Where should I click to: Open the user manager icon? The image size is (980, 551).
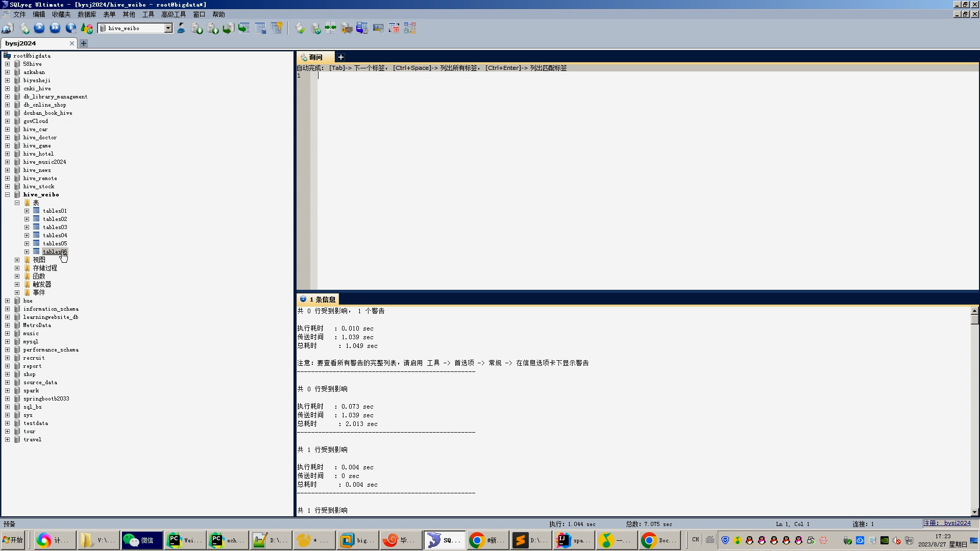pyautogui.click(x=181, y=29)
